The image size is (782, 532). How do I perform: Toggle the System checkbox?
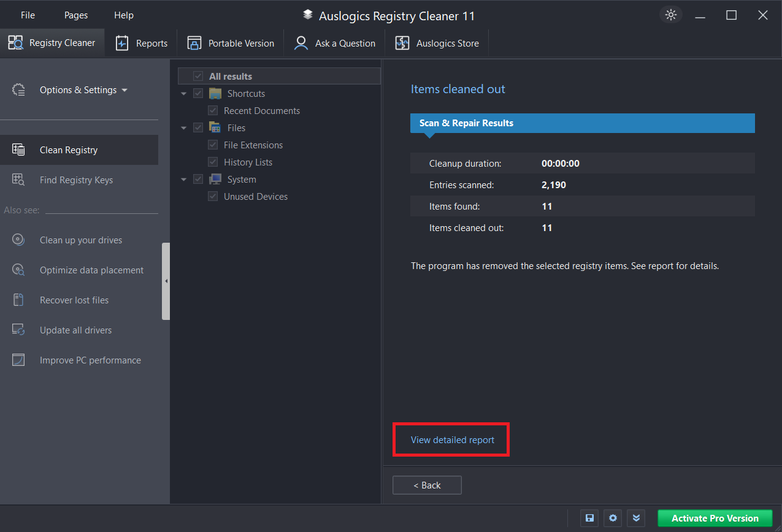tap(198, 180)
